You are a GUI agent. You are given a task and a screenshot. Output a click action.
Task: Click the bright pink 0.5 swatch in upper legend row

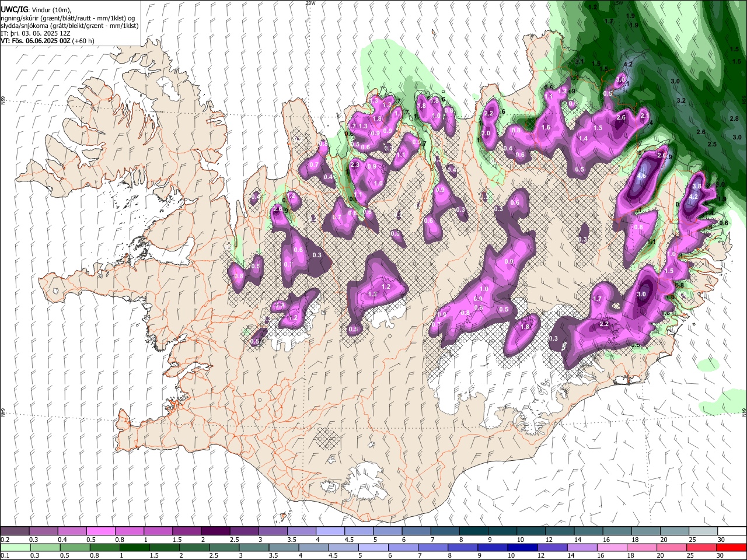[101, 531]
